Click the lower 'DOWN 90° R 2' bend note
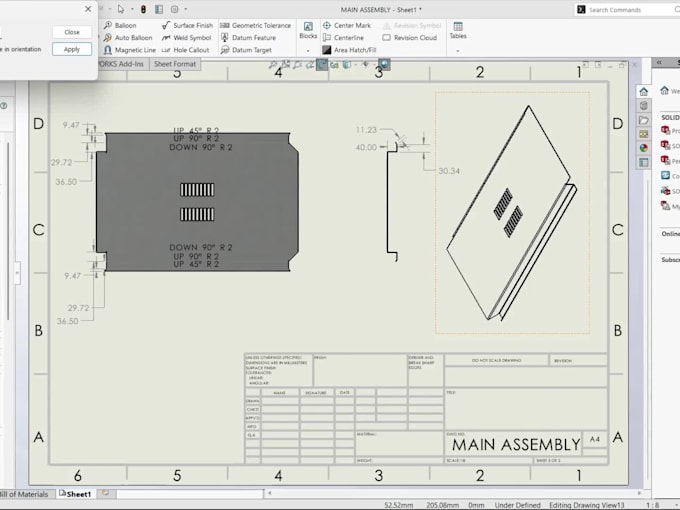Image resolution: width=680 pixels, height=510 pixels. click(201, 248)
